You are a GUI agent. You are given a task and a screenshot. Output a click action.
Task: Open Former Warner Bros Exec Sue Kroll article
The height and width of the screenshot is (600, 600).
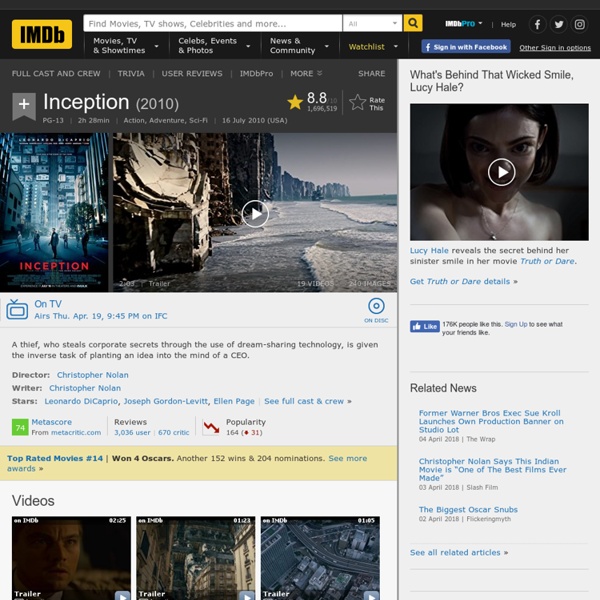tap(491, 421)
